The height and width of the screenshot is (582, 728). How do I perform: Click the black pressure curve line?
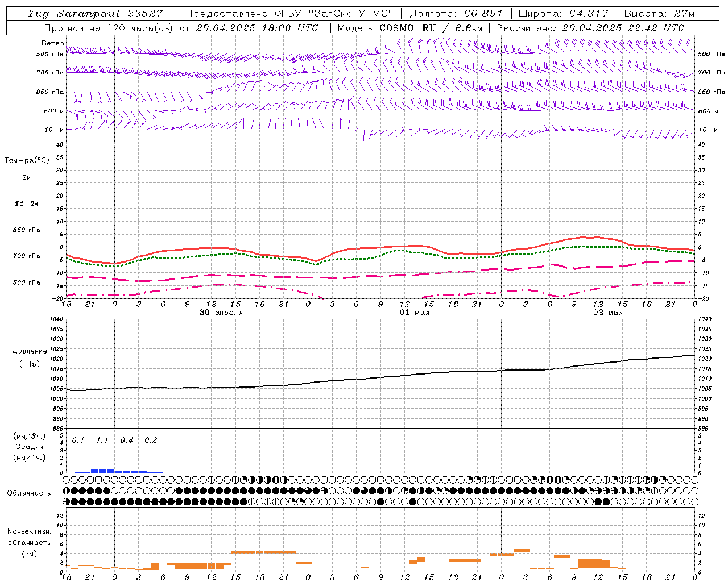click(x=381, y=377)
